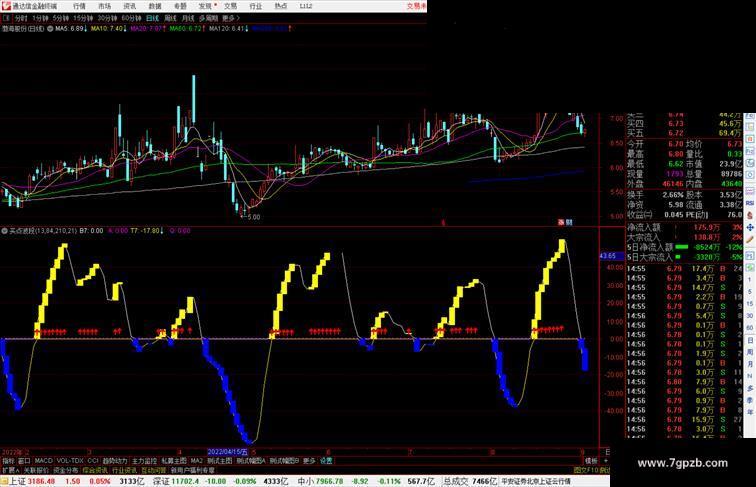Select the 月线 monthly period tab

click(x=188, y=18)
